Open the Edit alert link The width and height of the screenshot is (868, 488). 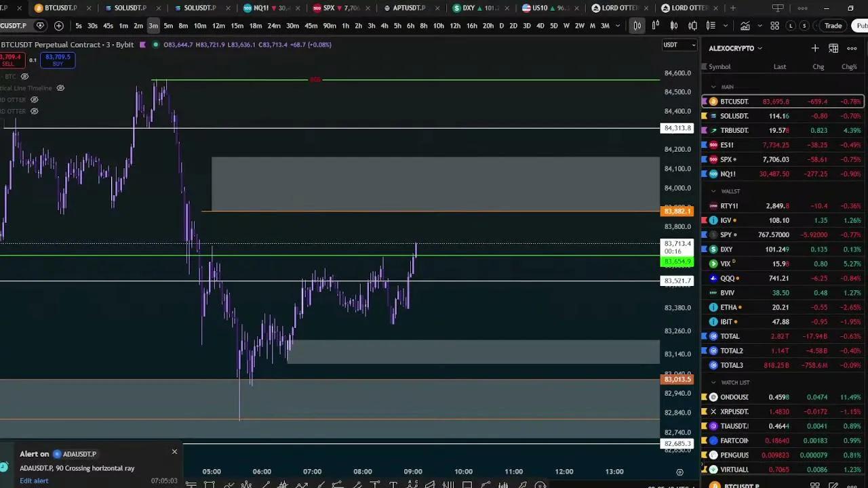click(x=34, y=481)
